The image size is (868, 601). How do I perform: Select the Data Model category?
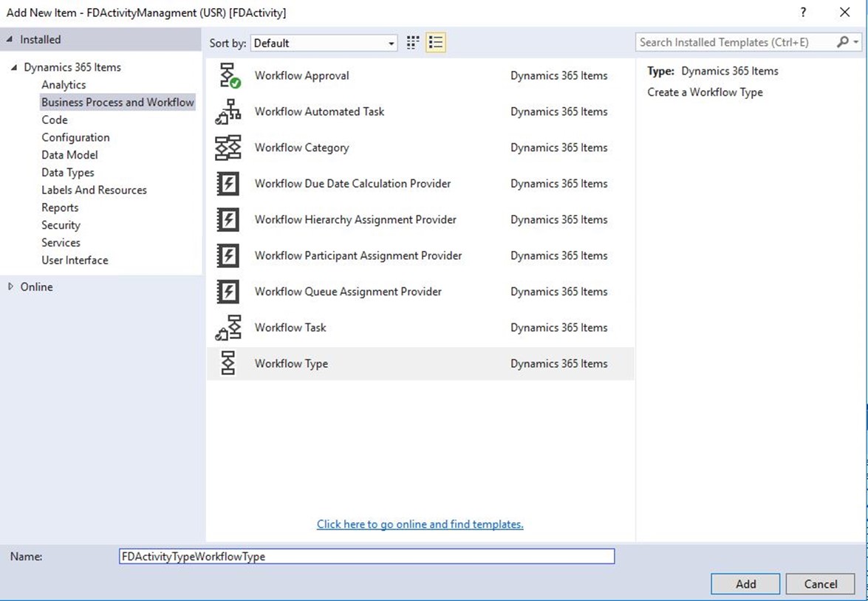point(69,155)
